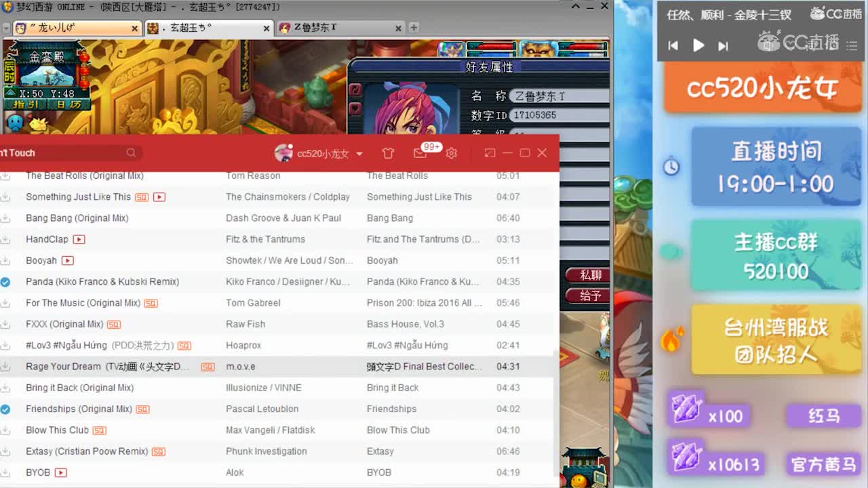
Task: Play the MV for HandClap
Action: click(x=79, y=239)
